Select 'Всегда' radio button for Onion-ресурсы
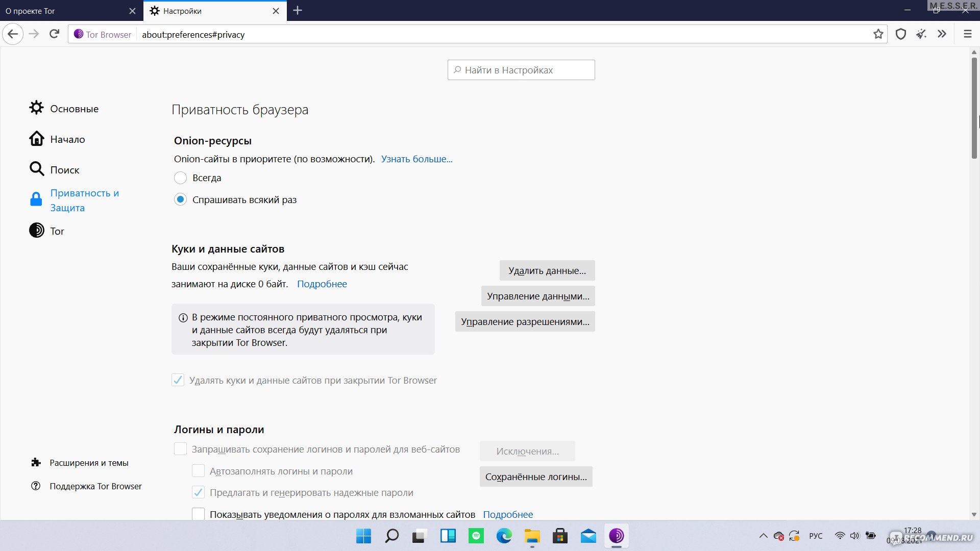This screenshot has width=980, height=551. click(180, 178)
